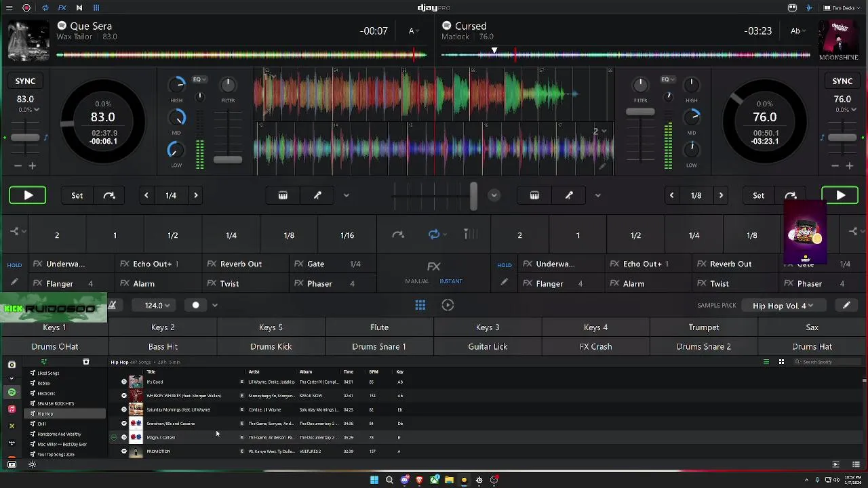This screenshot has height=488, width=868.
Task: Click the sampler record dot button
Action: click(x=195, y=305)
